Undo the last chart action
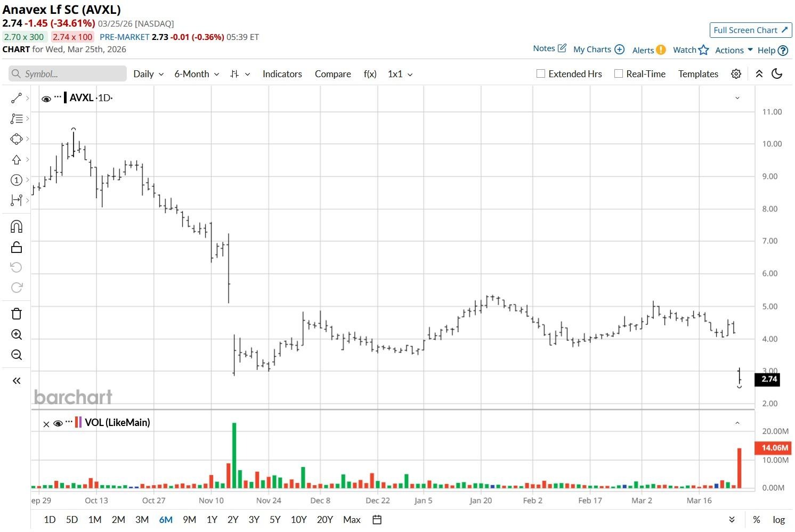This screenshot has height=532, width=795. pos(17,267)
